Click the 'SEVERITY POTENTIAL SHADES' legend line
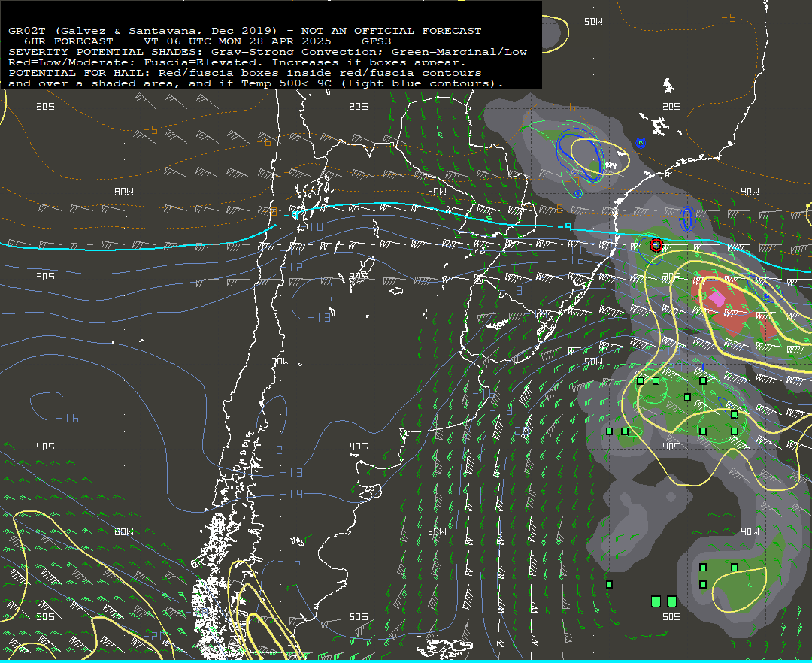 (x=268, y=53)
